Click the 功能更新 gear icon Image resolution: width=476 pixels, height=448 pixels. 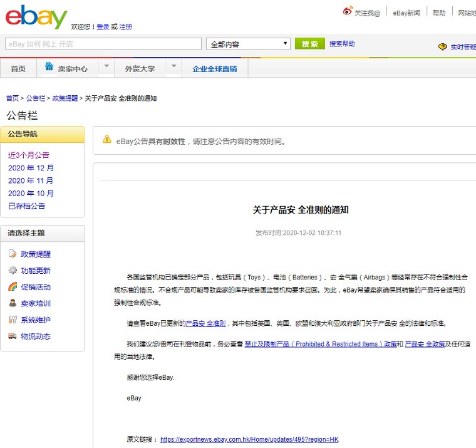point(13,270)
